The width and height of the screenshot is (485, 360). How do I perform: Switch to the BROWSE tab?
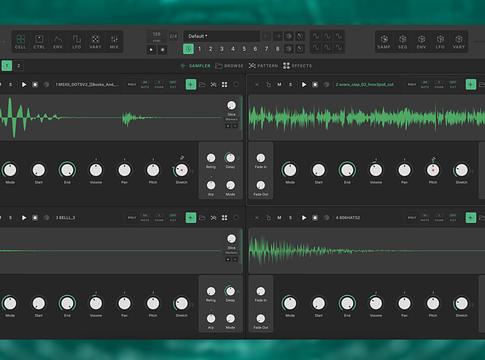[x=229, y=66]
